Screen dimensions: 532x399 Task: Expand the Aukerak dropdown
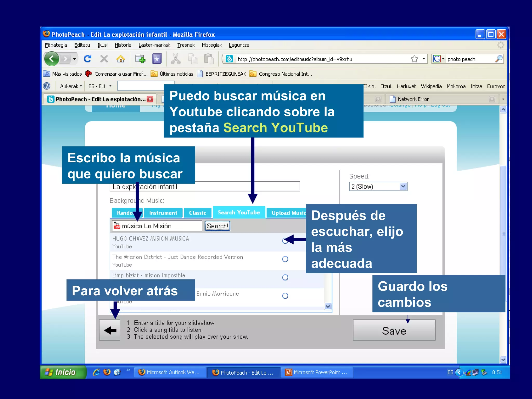pos(71,86)
